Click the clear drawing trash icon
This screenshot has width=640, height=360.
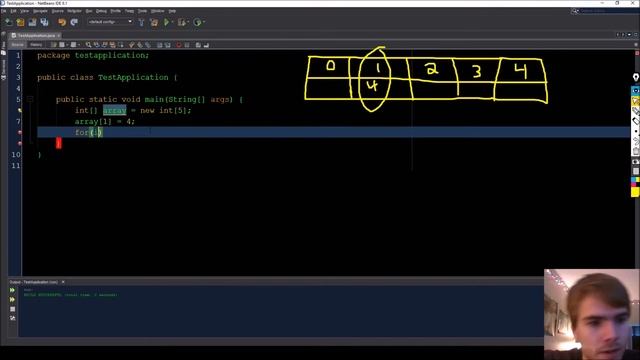(636, 151)
